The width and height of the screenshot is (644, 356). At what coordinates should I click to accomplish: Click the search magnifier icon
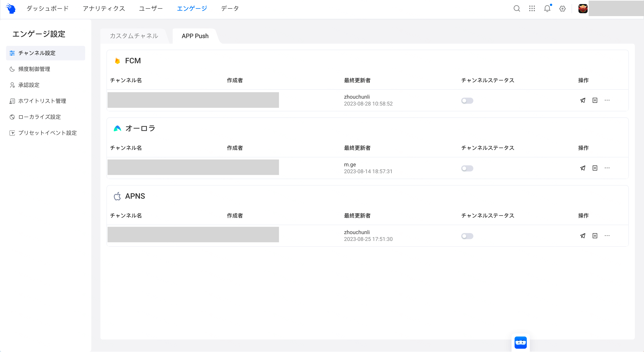pyautogui.click(x=516, y=9)
